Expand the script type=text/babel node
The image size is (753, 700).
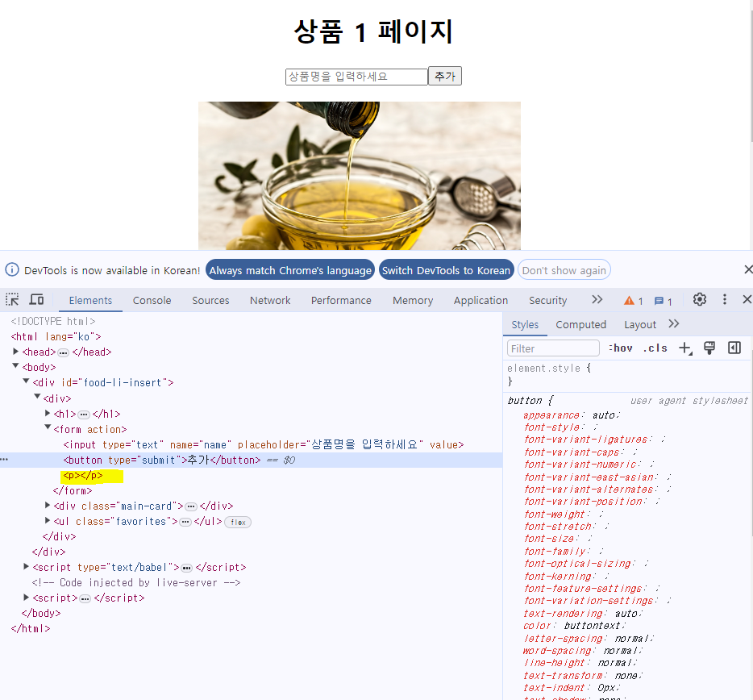click(x=27, y=566)
